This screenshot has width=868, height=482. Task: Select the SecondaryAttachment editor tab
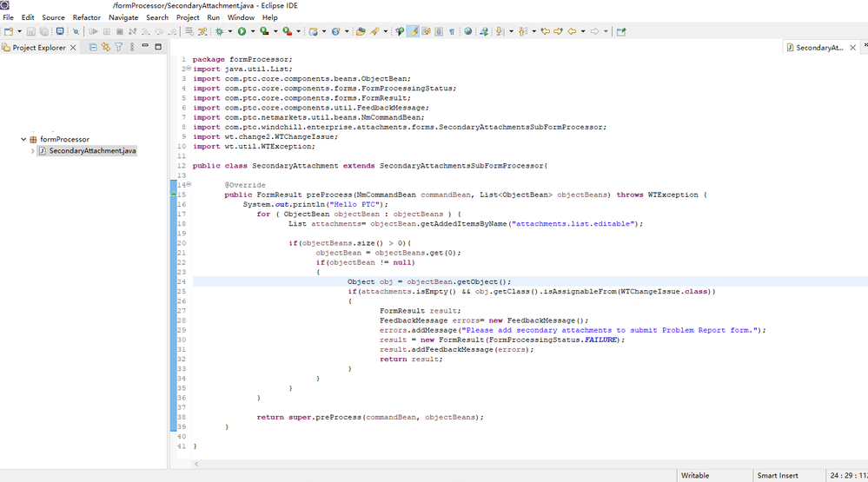(x=819, y=48)
